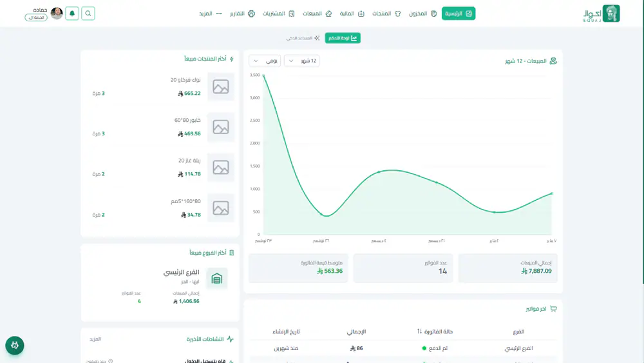Viewport: 644px width, 363px height.
Task: Switch to المساعد الذكي smart assistant tab
Action: (x=303, y=38)
